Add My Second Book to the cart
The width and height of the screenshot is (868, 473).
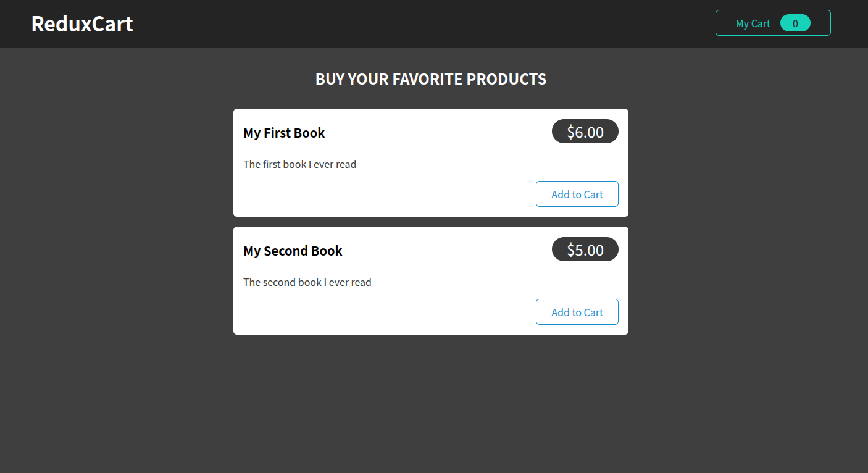point(577,312)
